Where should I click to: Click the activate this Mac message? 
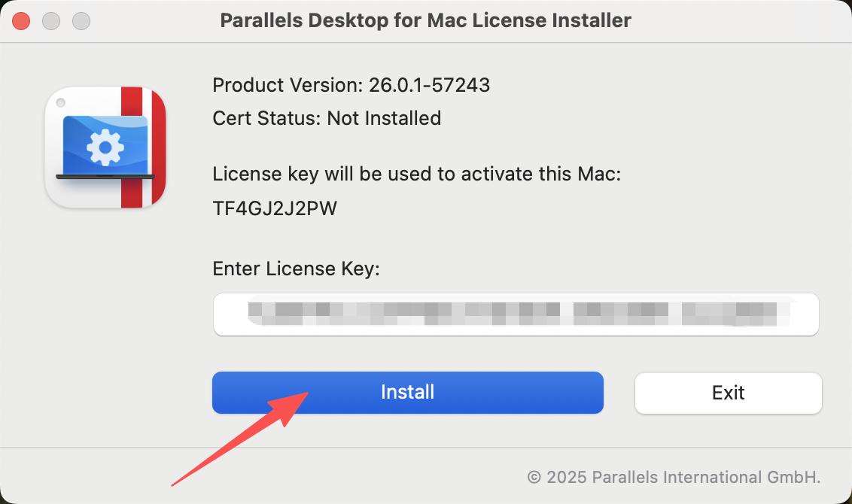(416, 175)
